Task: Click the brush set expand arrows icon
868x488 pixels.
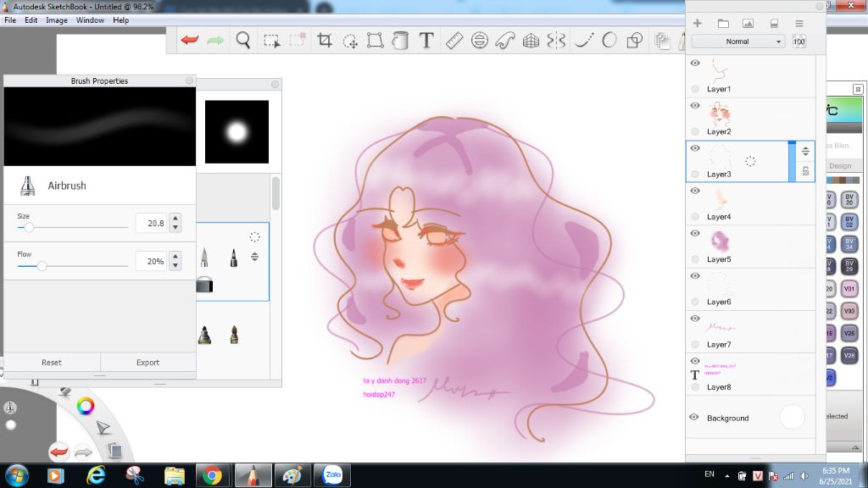Action: pos(254,257)
